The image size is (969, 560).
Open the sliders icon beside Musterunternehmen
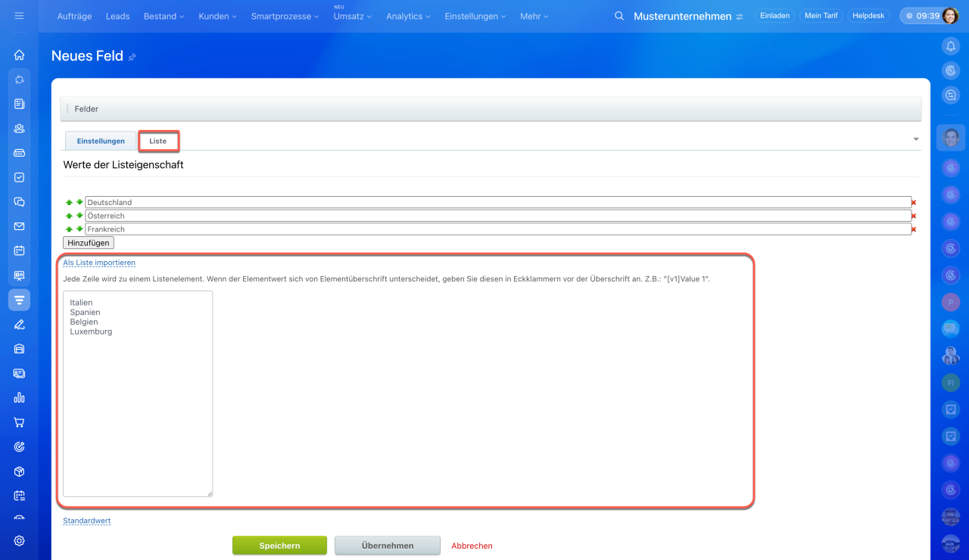[740, 17]
